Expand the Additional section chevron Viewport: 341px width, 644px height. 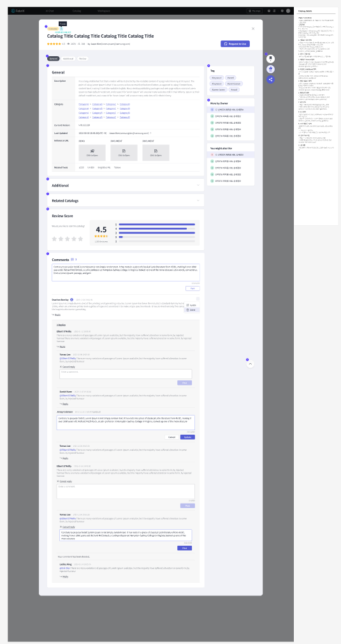[198, 185]
